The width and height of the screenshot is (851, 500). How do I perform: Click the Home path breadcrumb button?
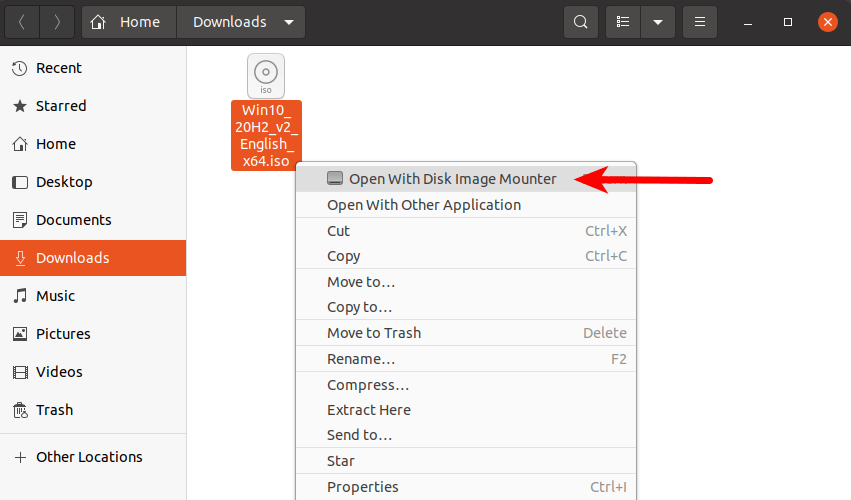point(129,22)
